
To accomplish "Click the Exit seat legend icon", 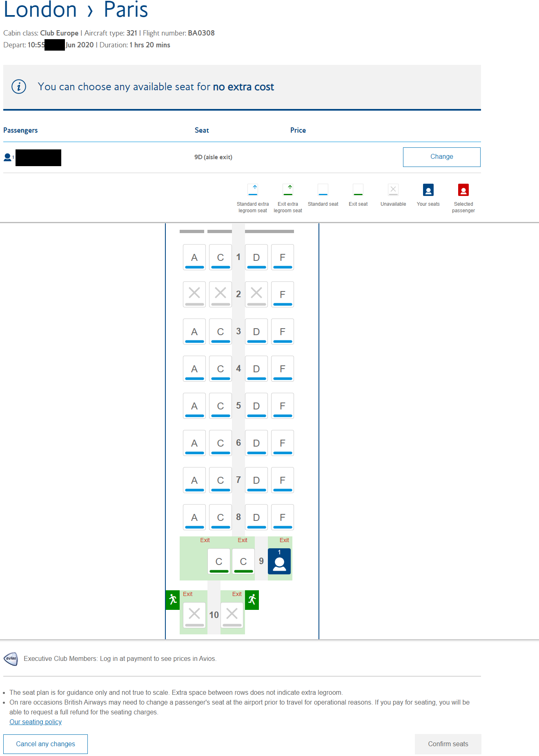I will coord(358,190).
